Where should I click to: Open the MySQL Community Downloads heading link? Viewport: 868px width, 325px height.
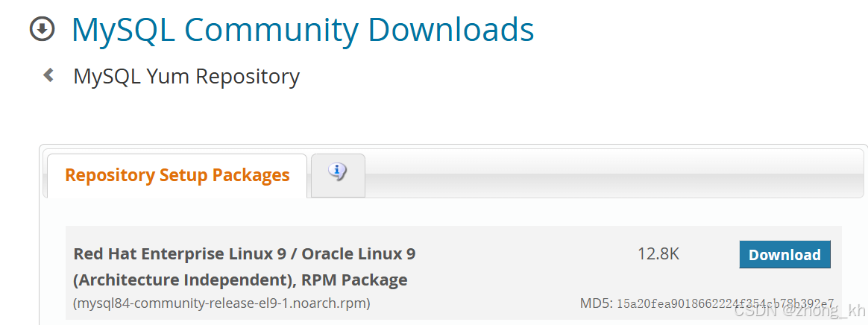[x=303, y=29]
